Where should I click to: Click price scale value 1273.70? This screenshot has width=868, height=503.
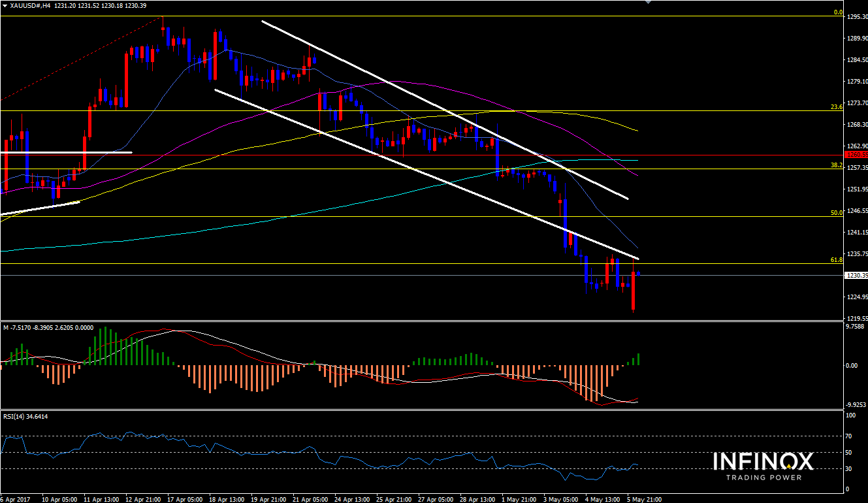(857, 103)
